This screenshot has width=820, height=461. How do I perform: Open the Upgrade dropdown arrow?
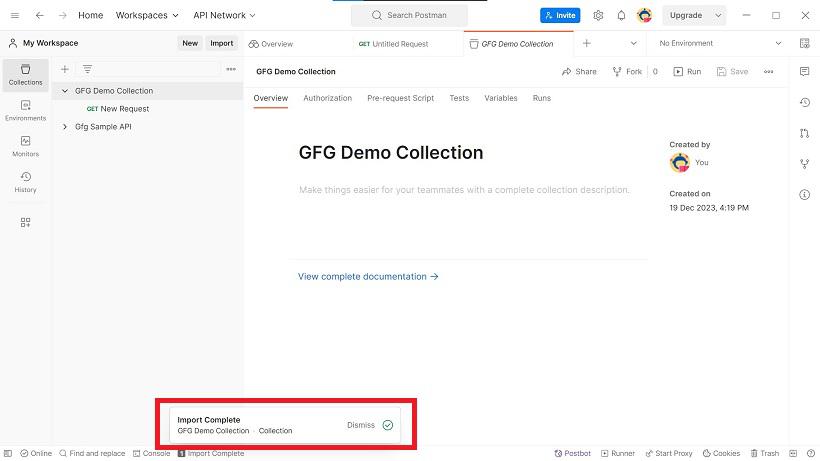(x=718, y=15)
